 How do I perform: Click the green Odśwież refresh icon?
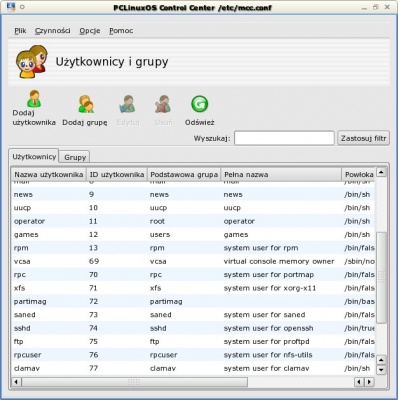pos(200,104)
